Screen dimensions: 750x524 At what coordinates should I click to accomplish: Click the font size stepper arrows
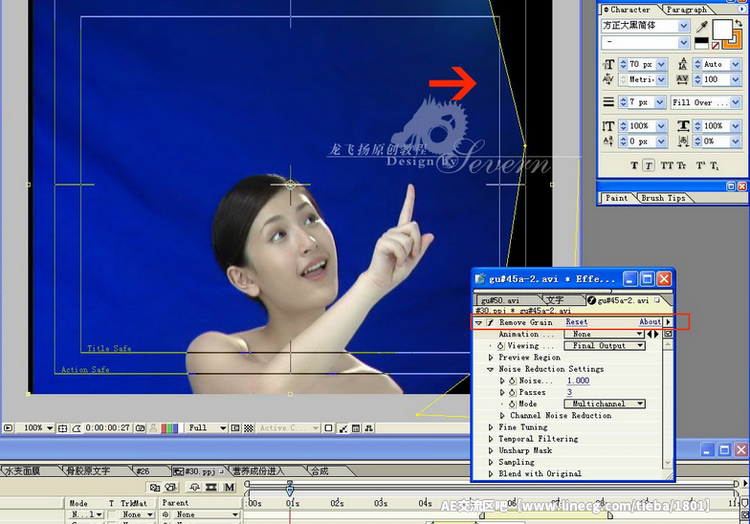point(623,64)
